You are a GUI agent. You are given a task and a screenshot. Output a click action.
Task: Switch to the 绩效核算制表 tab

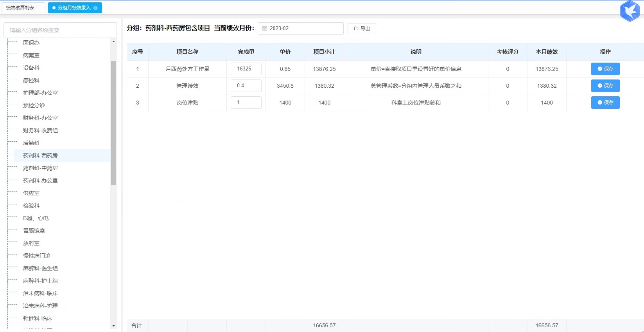23,8
